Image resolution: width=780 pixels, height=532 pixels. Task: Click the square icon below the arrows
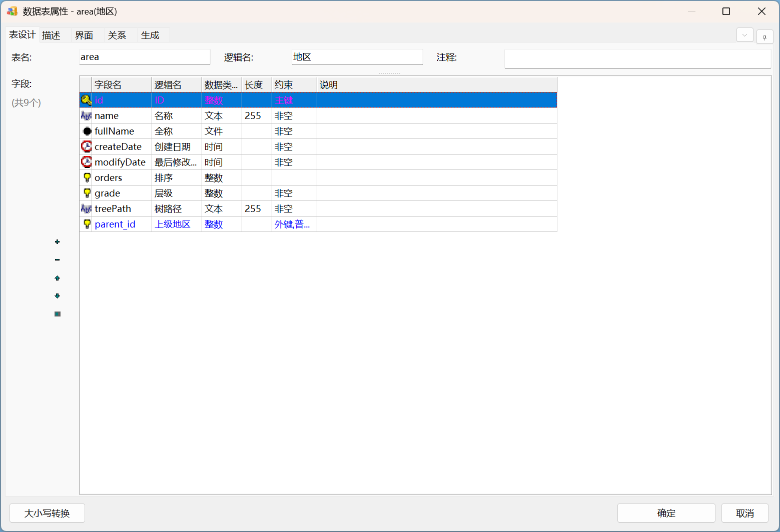tap(57, 314)
